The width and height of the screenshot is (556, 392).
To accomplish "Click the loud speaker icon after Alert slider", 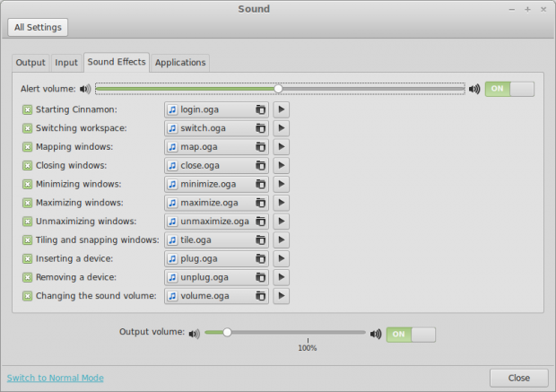I will click(473, 89).
